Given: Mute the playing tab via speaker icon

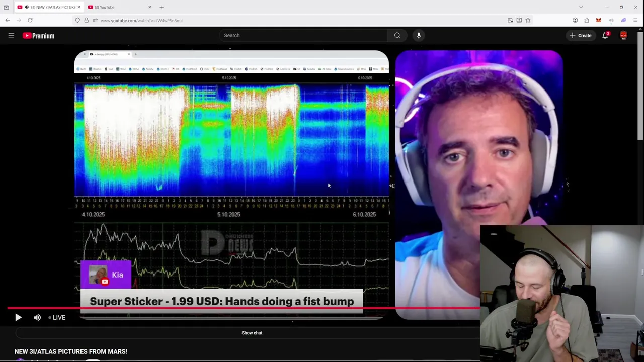Looking at the screenshot, I should coord(27,7).
